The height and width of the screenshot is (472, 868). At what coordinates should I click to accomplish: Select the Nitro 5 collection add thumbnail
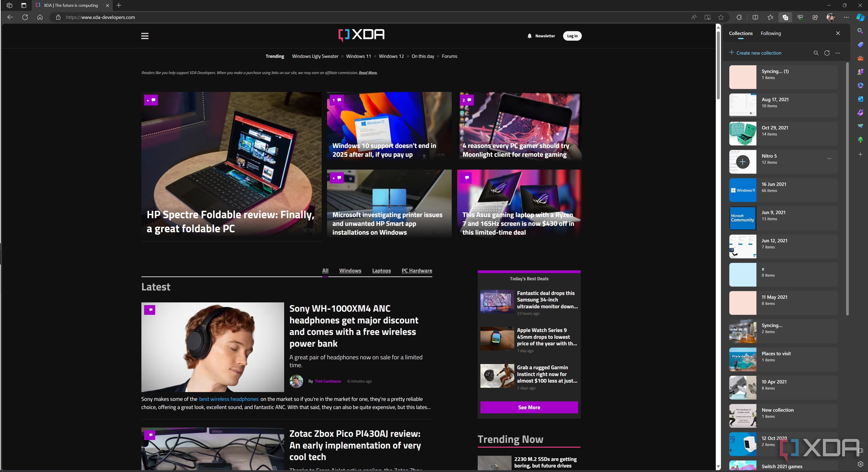coord(743,162)
